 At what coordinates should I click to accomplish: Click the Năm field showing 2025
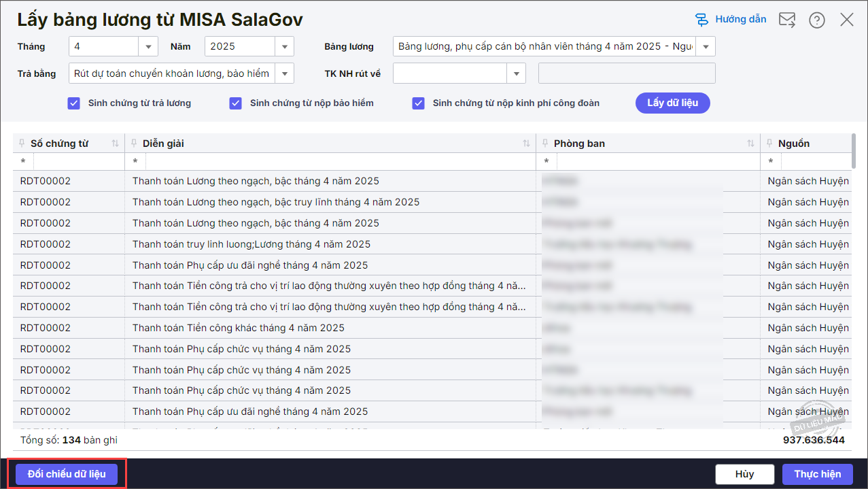(x=240, y=46)
